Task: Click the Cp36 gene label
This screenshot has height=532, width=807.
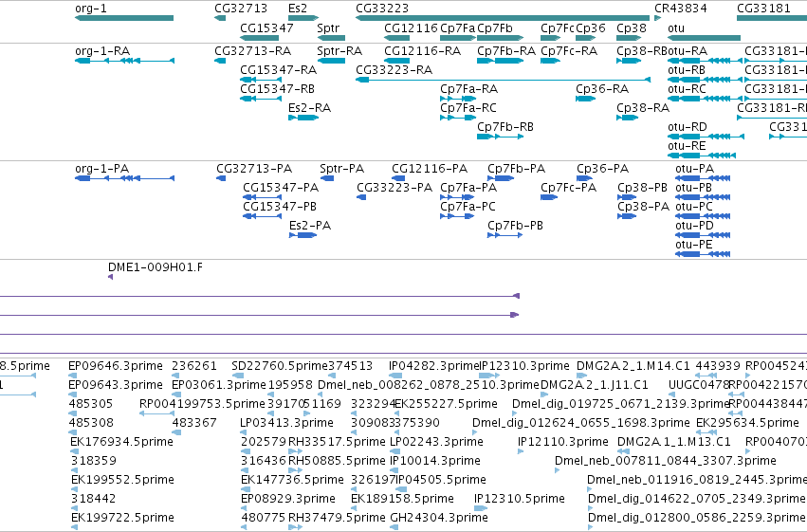Action: point(591,28)
